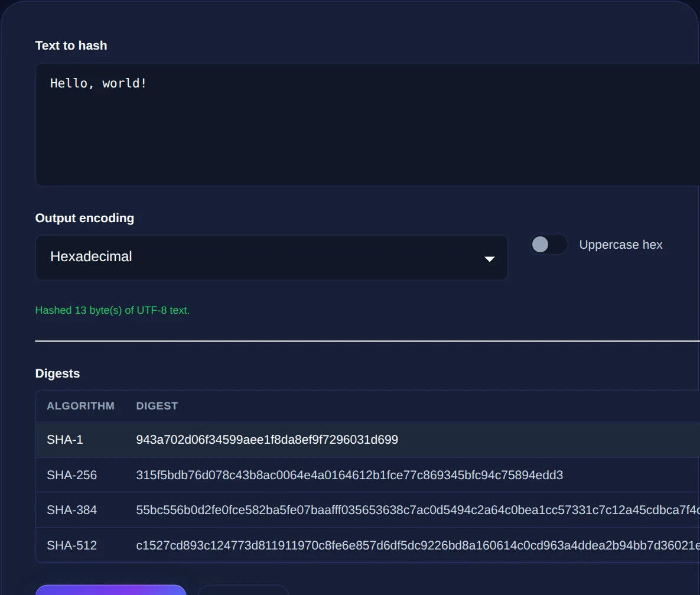Image resolution: width=700 pixels, height=595 pixels.
Task: Select the SHA-512 algorithm cell
Action: point(72,545)
